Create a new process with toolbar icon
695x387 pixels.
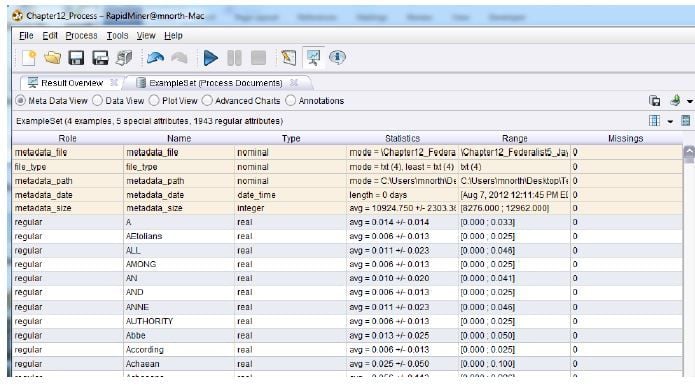point(29,58)
